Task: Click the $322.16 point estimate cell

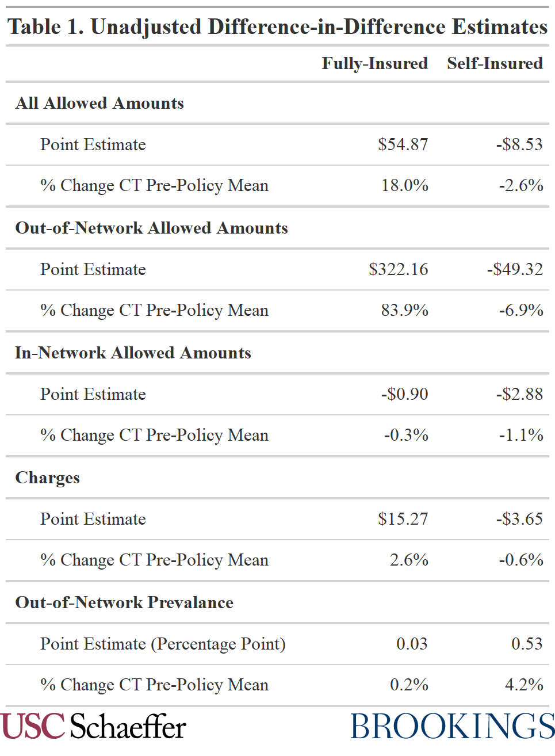Action: (398, 269)
